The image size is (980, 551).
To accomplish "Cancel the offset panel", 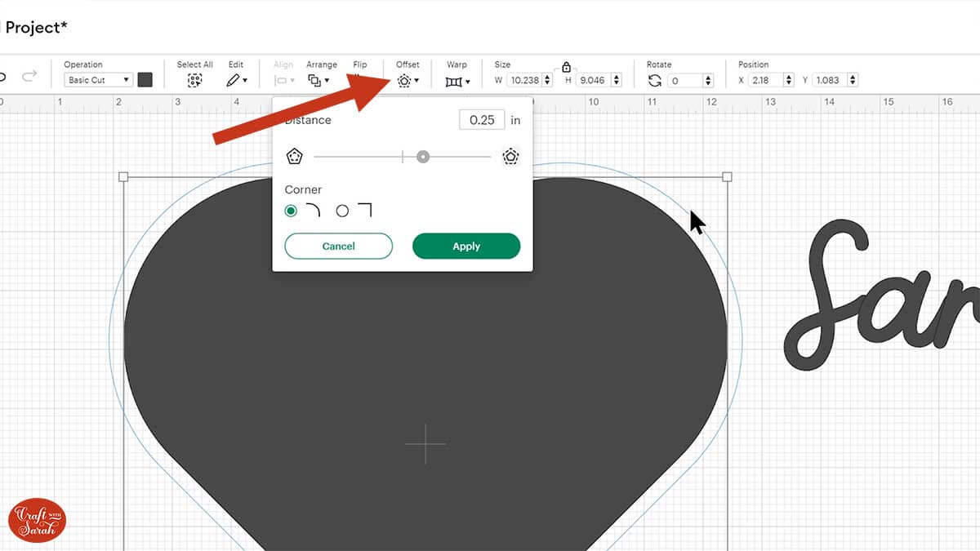I will 338,246.
